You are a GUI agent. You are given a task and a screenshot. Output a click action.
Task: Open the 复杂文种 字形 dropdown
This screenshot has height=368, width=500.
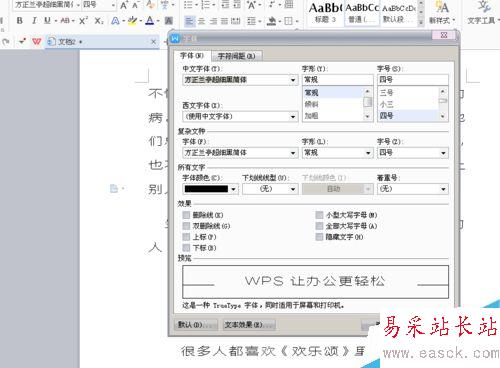point(368,153)
